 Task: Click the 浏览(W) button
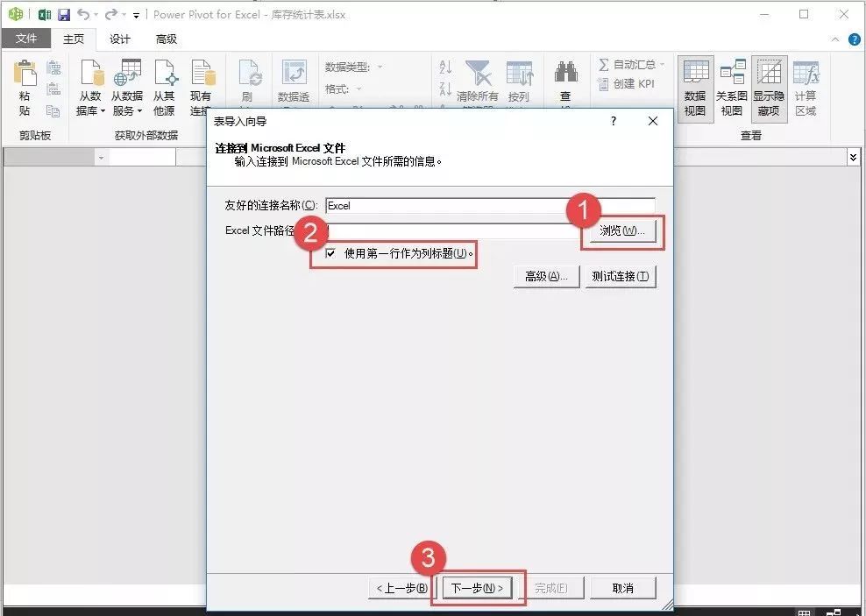pyautogui.click(x=621, y=231)
